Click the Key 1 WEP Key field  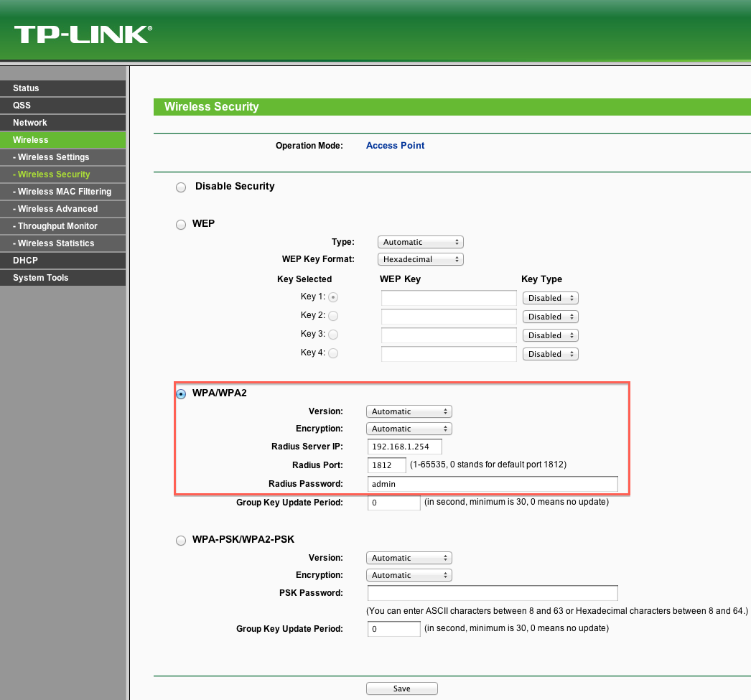[449, 298]
